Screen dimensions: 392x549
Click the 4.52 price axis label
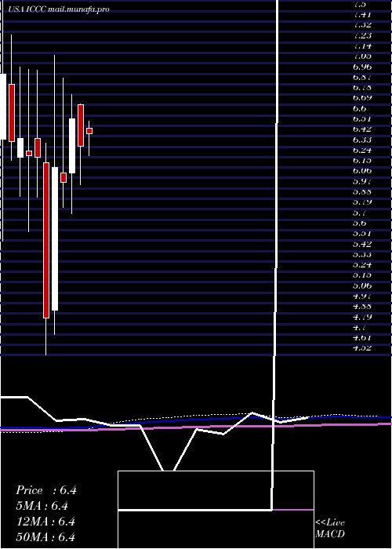click(362, 348)
